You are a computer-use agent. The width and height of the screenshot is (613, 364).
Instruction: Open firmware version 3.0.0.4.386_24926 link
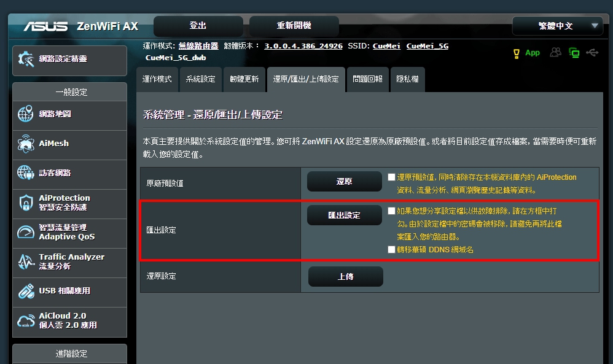click(303, 46)
